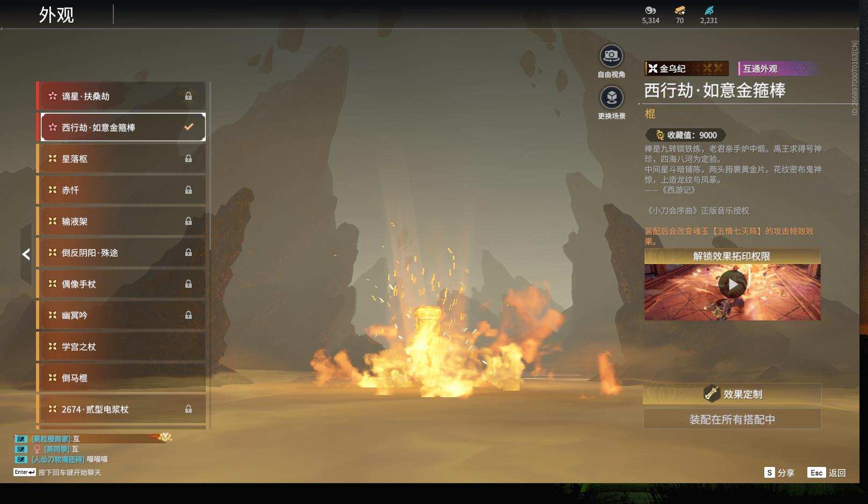Click the 金乌纪 series tag
This screenshot has width=868, height=504.
click(686, 68)
